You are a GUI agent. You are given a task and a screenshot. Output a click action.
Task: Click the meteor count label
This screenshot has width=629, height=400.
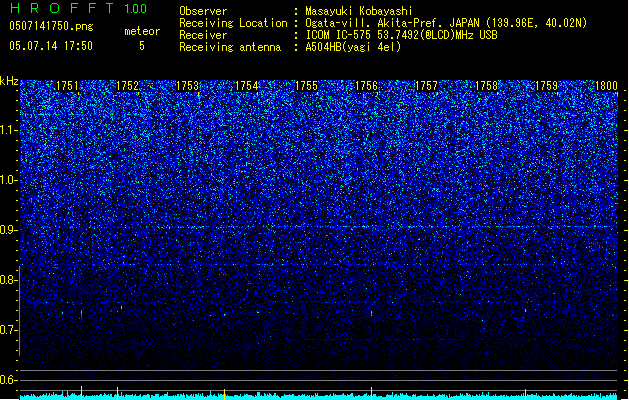142,31
